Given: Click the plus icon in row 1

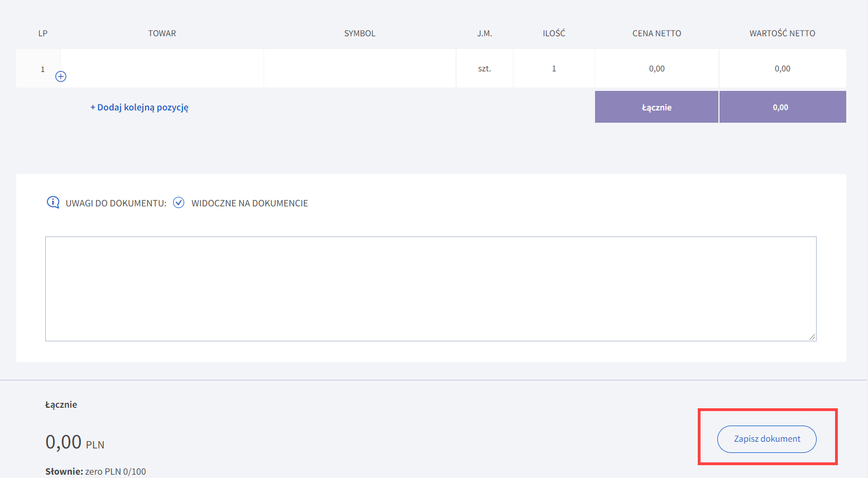Looking at the screenshot, I should click(61, 76).
